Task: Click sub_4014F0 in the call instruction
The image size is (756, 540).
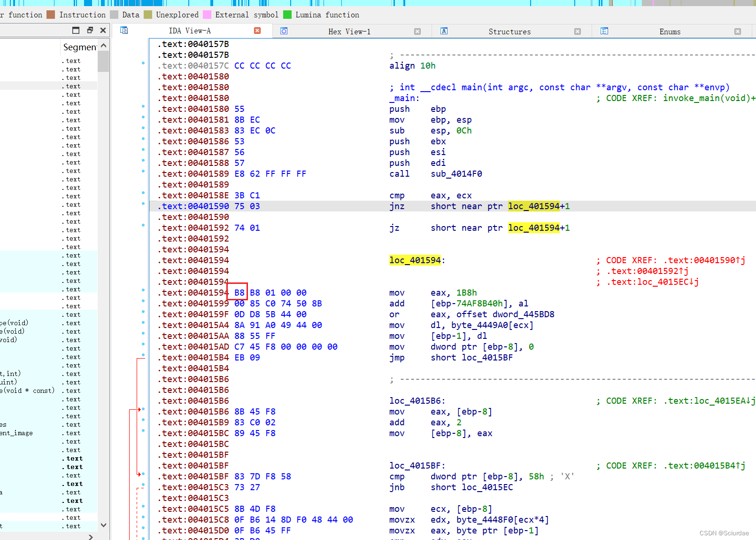Action: click(456, 174)
